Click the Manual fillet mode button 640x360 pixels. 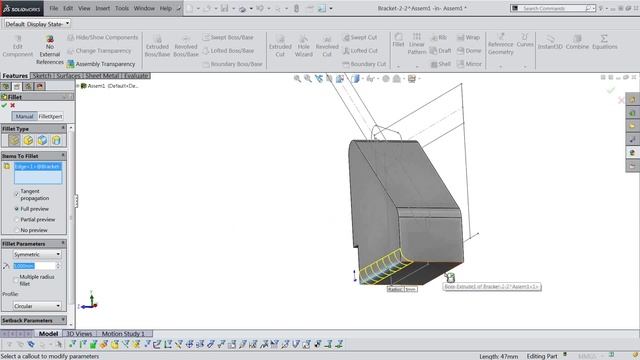pyautogui.click(x=24, y=116)
